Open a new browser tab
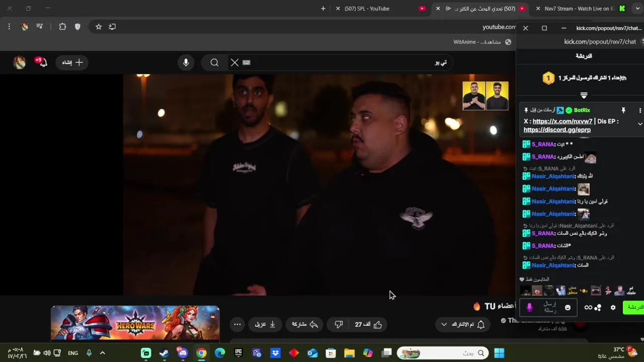The height and width of the screenshot is (362, 644). click(x=323, y=9)
